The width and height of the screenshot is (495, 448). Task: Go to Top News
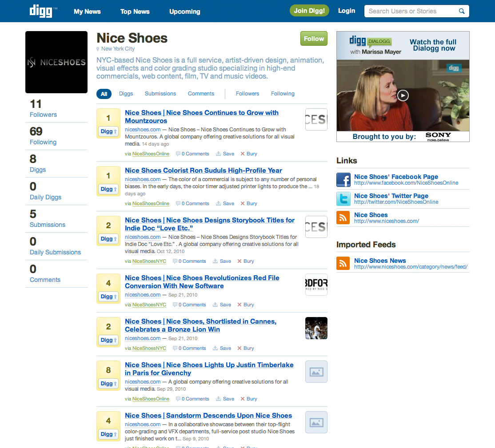[x=135, y=12]
